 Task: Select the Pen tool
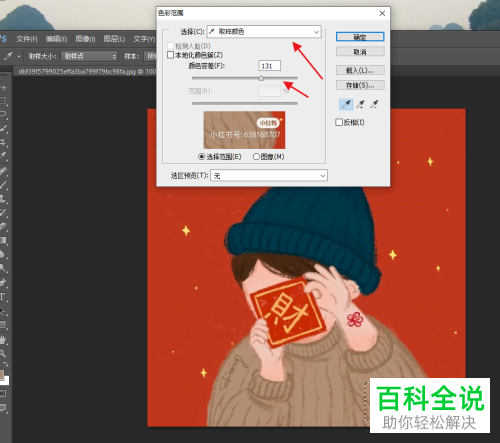pyautogui.click(x=3, y=282)
